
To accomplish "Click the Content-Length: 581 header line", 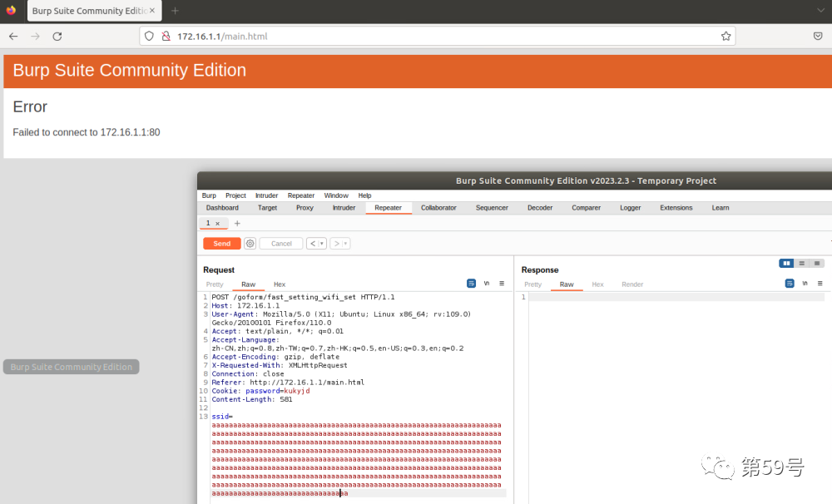I will click(252, 399).
